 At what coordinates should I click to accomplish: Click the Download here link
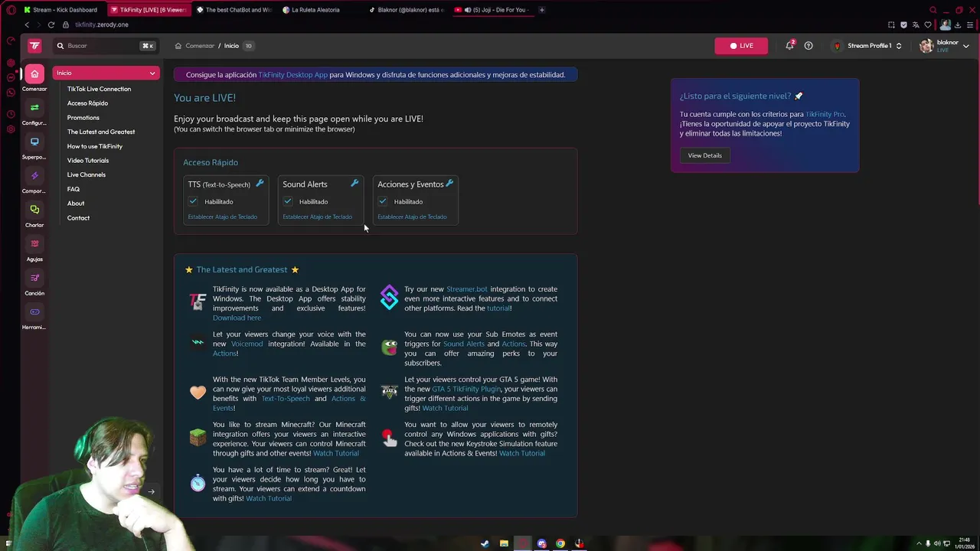coord(237,318)
